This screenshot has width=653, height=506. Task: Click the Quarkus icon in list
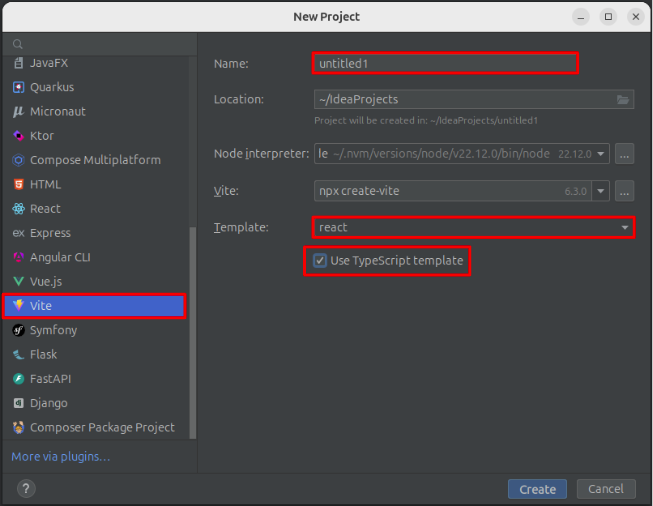click(18, 87)
